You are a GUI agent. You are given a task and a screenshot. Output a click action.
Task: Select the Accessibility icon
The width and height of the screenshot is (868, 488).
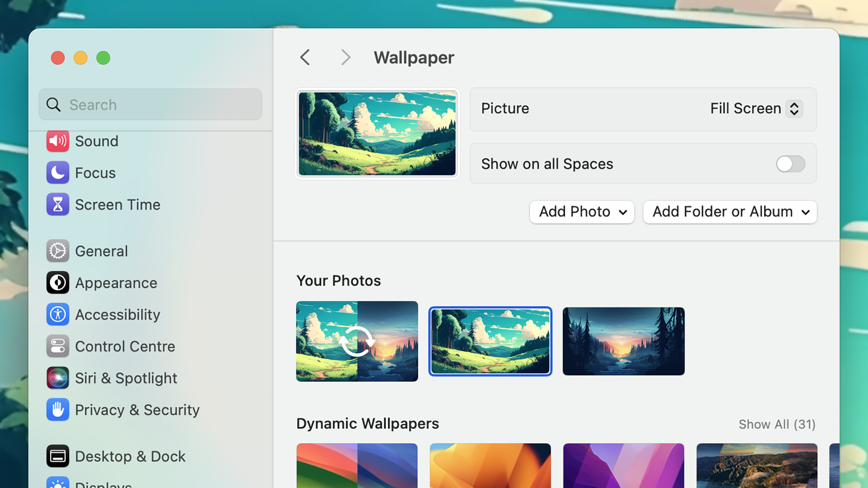[x=58, y=314]
